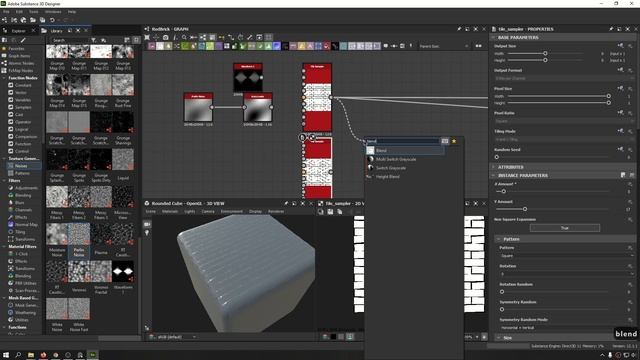Screen dimensions: 640x360
Task: Open File Explorer from the taskbar
Action: [31, 355]
